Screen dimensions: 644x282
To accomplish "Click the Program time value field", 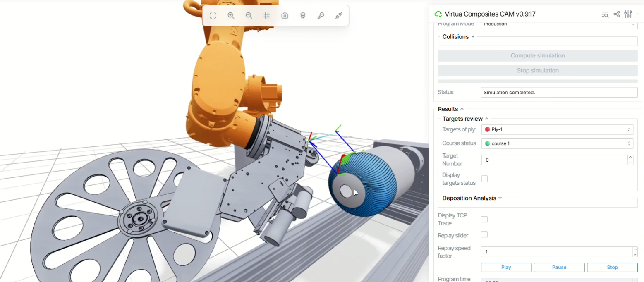I will click(x=559, y=280).
